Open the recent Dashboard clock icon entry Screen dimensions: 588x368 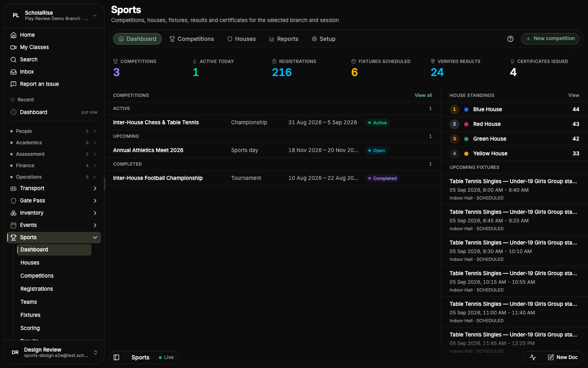coord(13,112)
